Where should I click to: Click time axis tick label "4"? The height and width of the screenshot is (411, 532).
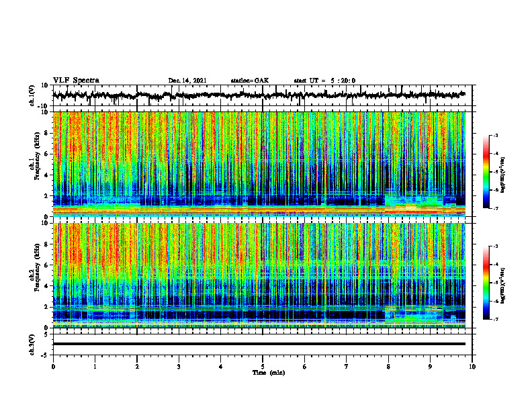pyautogui.click(x=221, y=367)
